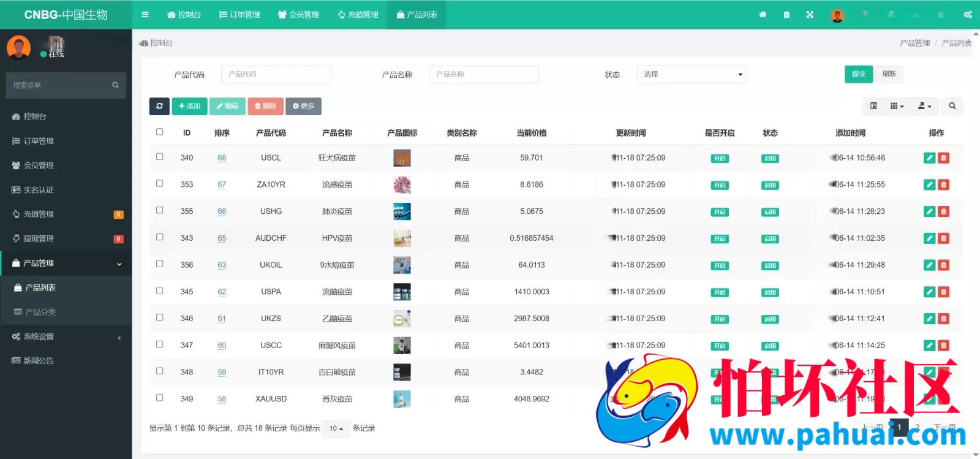This screenshot has height=459, width=980.
Task: Edit row ZA10YR with green pencil icon
Action: click(x=930, y=184)
